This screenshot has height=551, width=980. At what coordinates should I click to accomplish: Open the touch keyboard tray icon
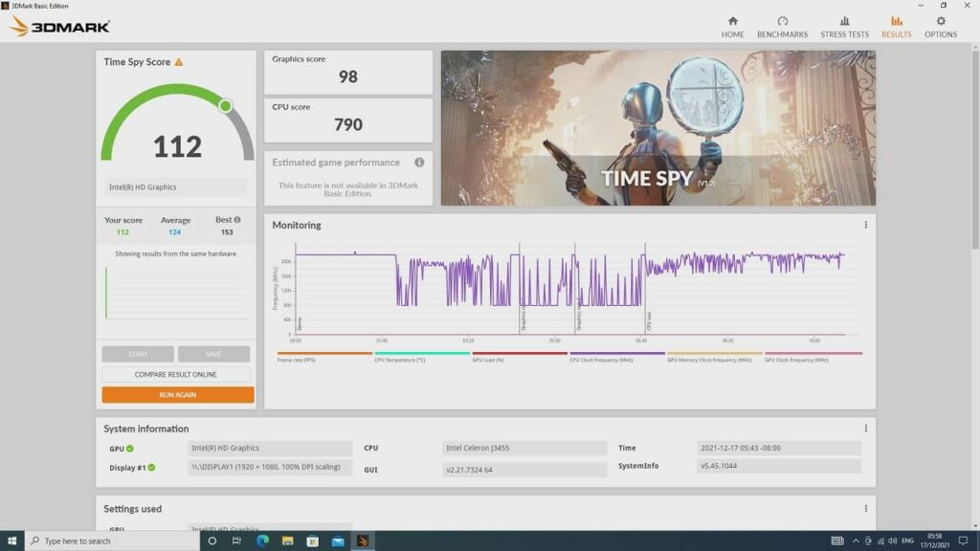click(837, 540)
